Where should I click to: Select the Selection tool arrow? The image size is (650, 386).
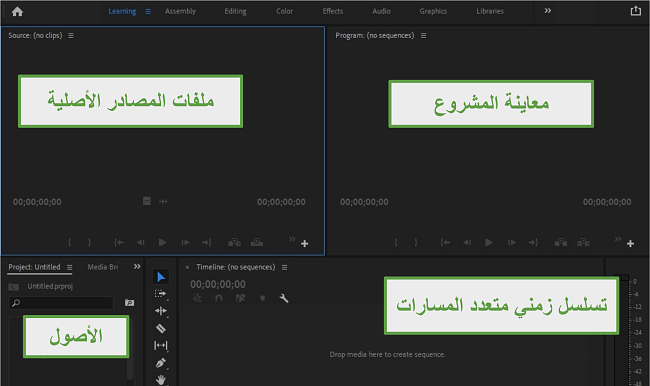(161, 277)
